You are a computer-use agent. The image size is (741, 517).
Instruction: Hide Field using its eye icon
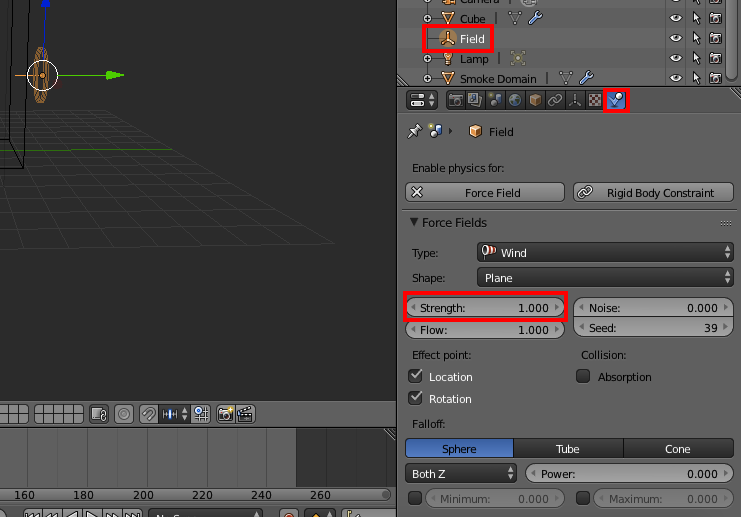[676, 38]
